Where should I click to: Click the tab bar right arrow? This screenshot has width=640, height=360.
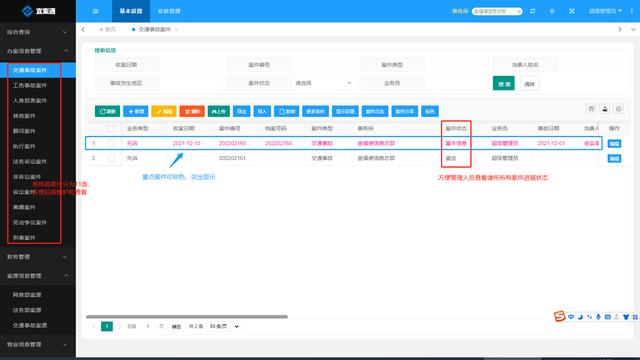click(620, 29)
